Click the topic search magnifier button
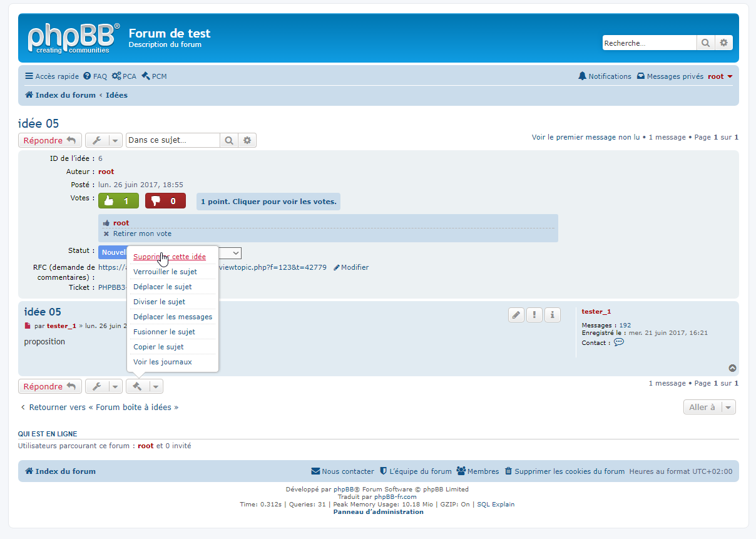The image size is (756, 539). tap(229, 140)
